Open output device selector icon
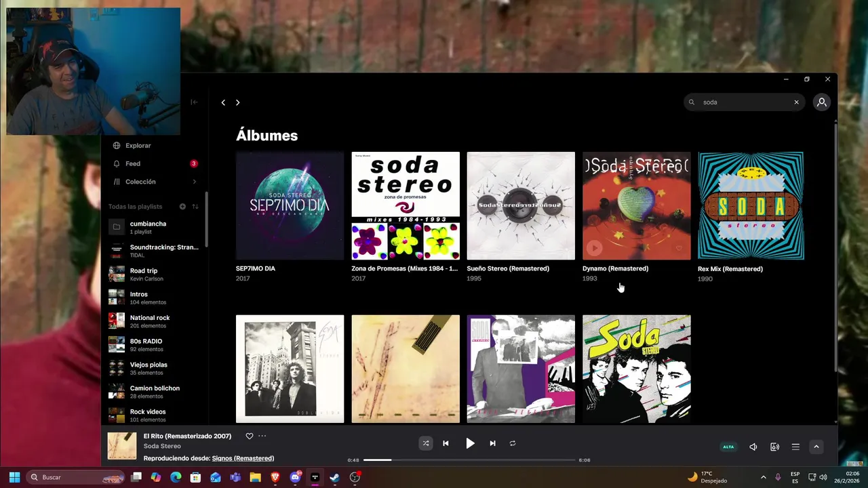868x488 pixels. tap(774, 447)
